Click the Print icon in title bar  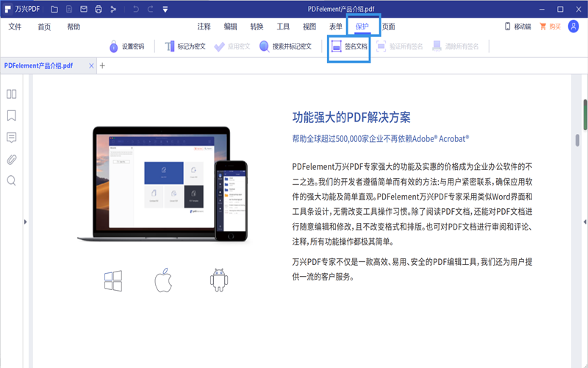pyautogui.click(x=98, y=10)
